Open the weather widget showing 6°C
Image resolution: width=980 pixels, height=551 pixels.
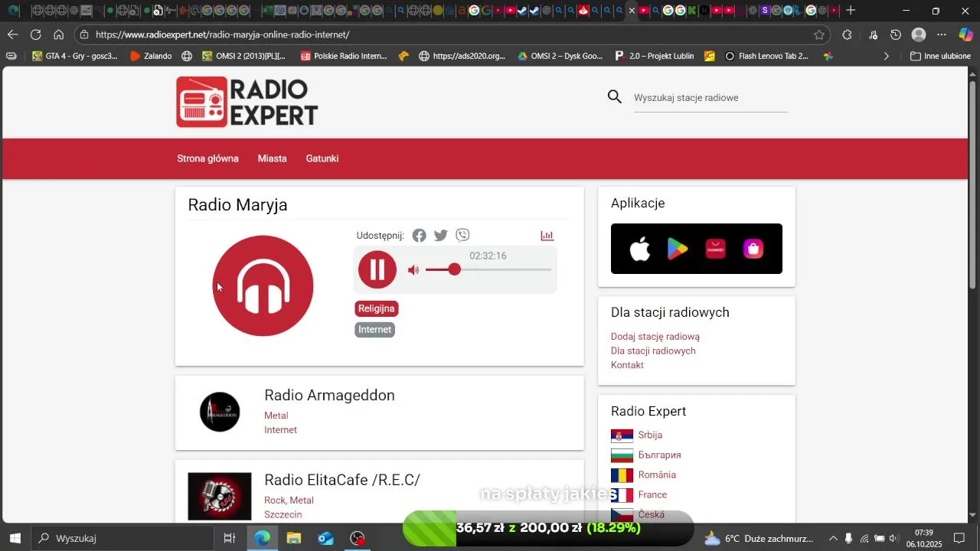click(x=759, y=538)
